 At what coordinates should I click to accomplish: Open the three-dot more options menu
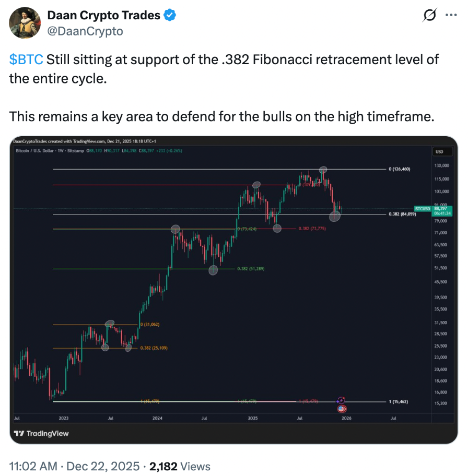pos(451,16)
